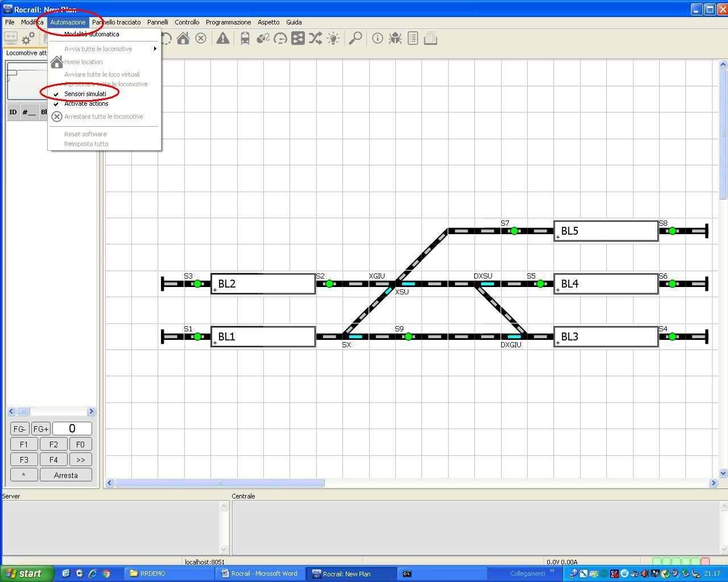Image resolution: width=728 pixels, height=582 pixels.
Task: Click the gears settings toolbar icon
Action: (x=28, y=38)
